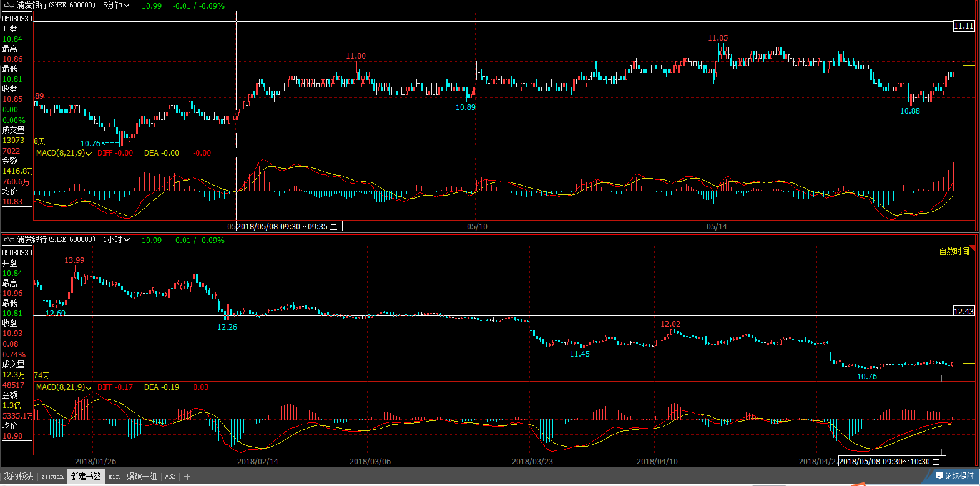Toggle the 自然时间 natural time mode
This screenshot has height=486, width=980.
coord(954,251)
